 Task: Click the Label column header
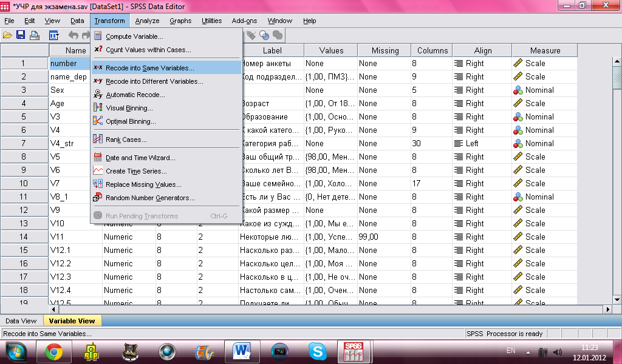coord(272,50)
